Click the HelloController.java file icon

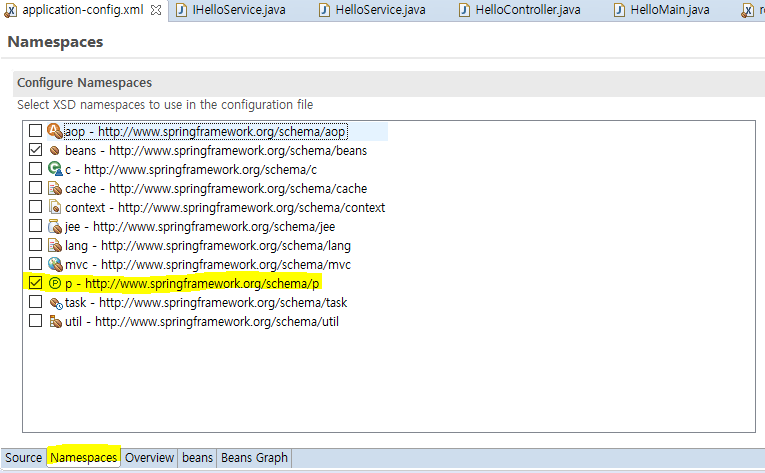[x=464, y=10]
